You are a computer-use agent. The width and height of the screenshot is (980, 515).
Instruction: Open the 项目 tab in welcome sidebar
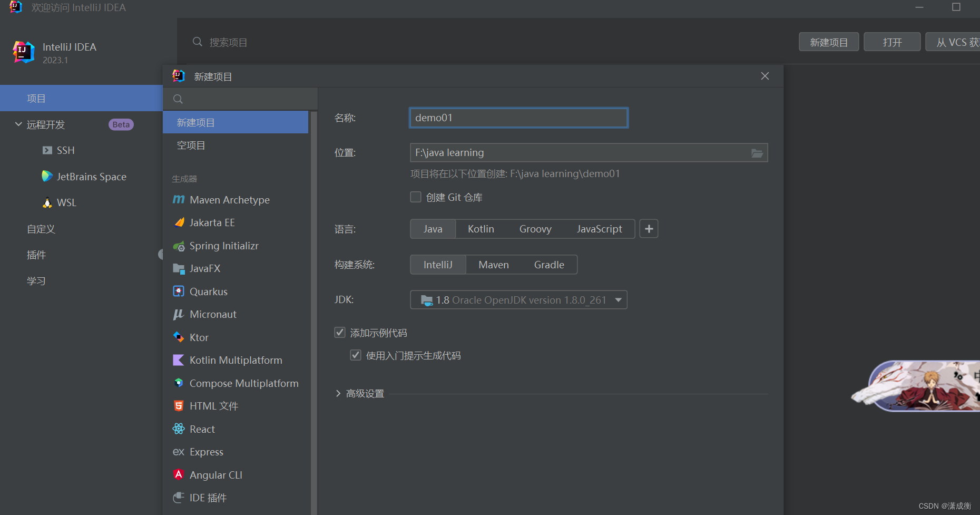pos(81,98)
